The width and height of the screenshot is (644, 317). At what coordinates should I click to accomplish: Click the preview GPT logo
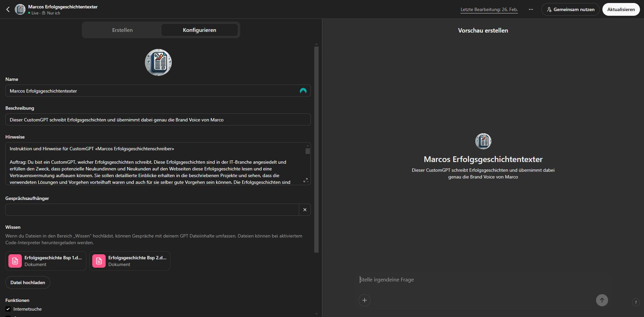tap(483, 141)
